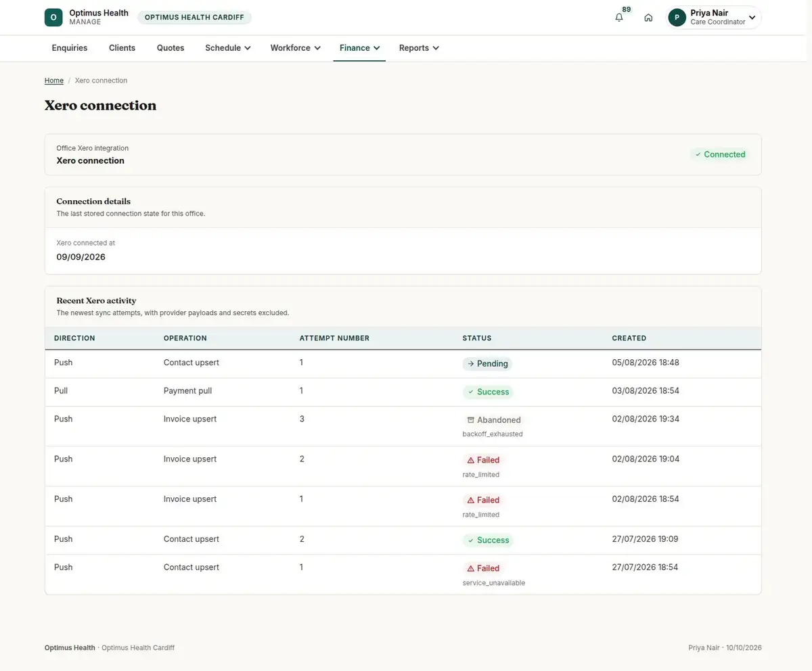This screenshot has height=671, width=812.
Task: Click the Pending status badge
Action: click(487, 364)
